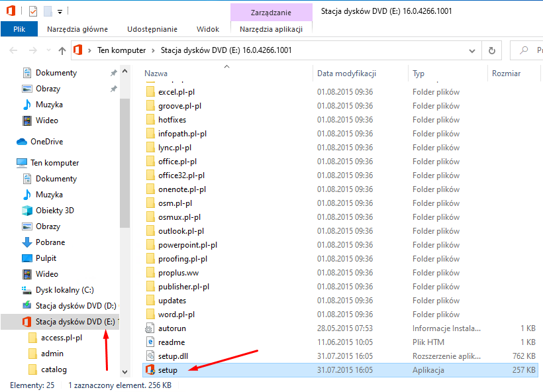Click the Back navigation arrow
Screen dimensions: 543x392
tap(13, 50)
